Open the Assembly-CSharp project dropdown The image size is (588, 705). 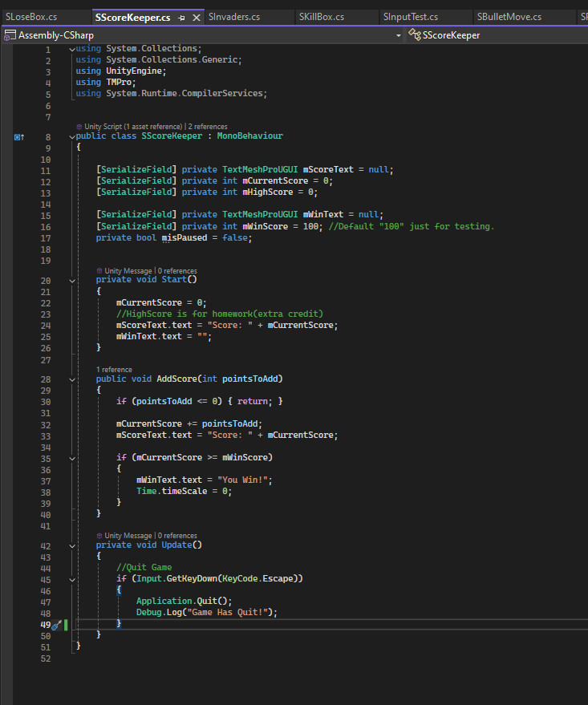[x=399, y=35]
